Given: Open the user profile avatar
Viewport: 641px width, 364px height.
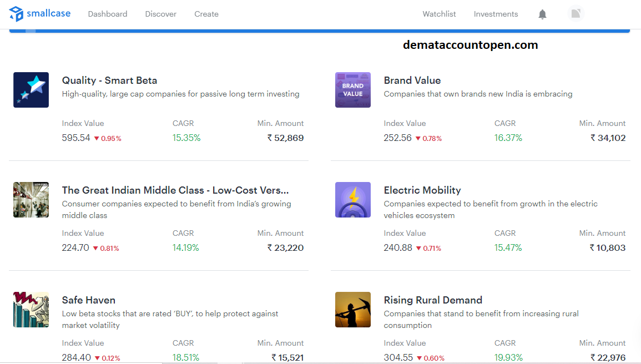Looking at the screenshot, I should point(576,14).
